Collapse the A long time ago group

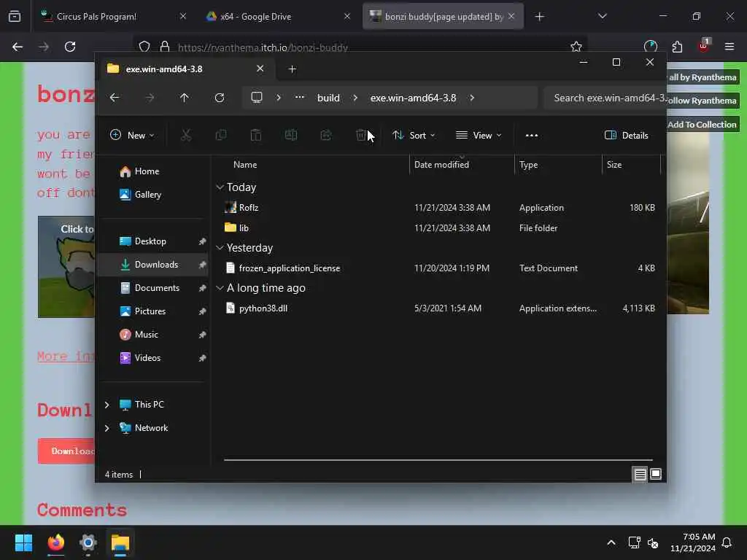(220, 287)
